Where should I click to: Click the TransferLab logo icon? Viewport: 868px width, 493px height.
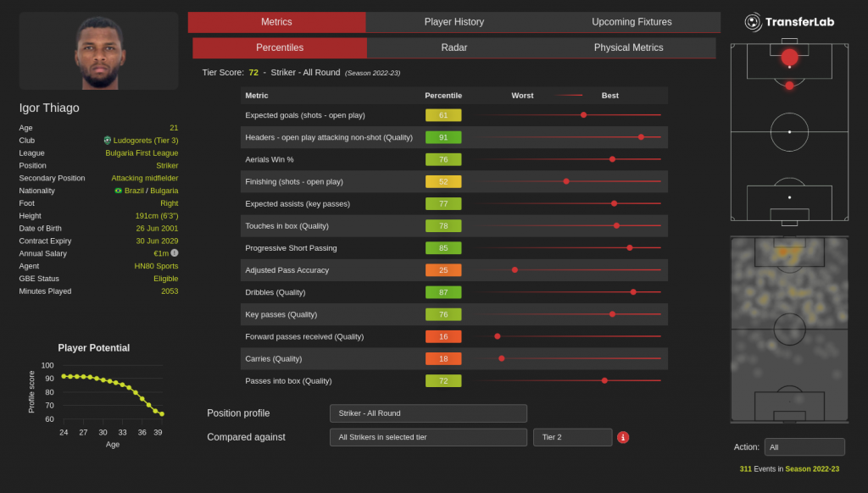click(753, 22)
